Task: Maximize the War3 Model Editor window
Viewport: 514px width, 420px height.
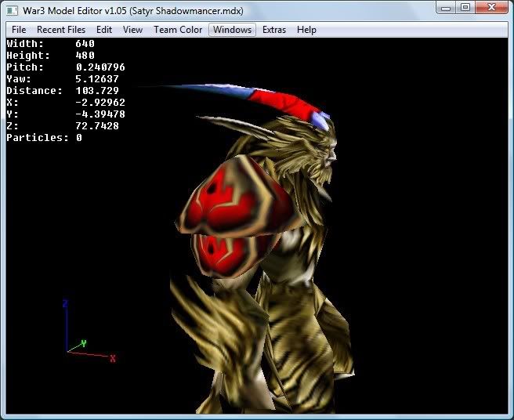Action: (465, 8)
